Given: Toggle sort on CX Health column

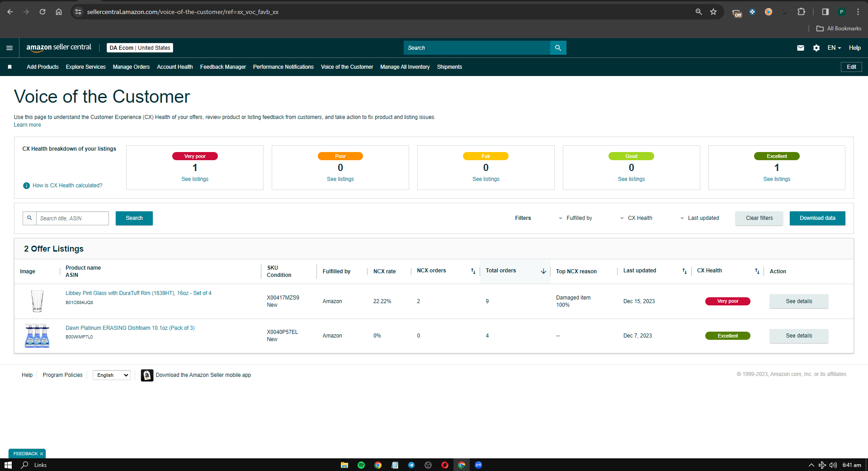Looking at the screenshot, I should pos(757,271).
